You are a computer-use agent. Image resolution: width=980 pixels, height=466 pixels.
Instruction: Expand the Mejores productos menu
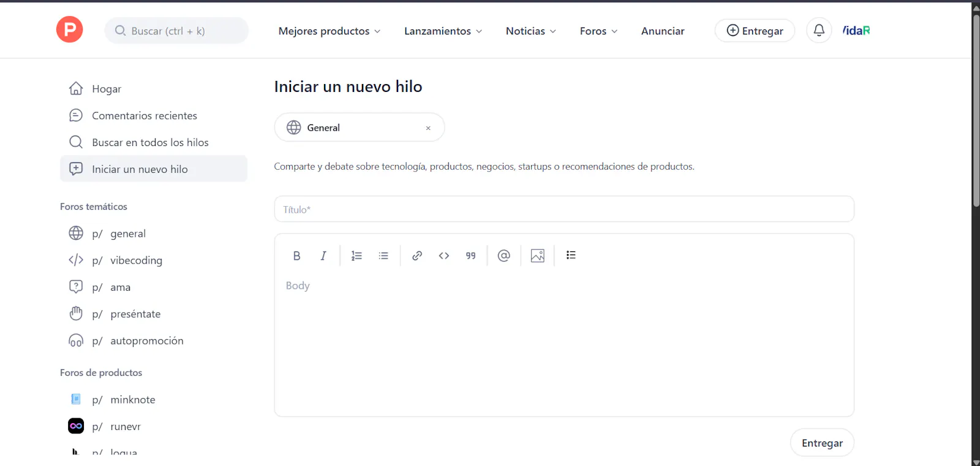click(x=330, y=31)
